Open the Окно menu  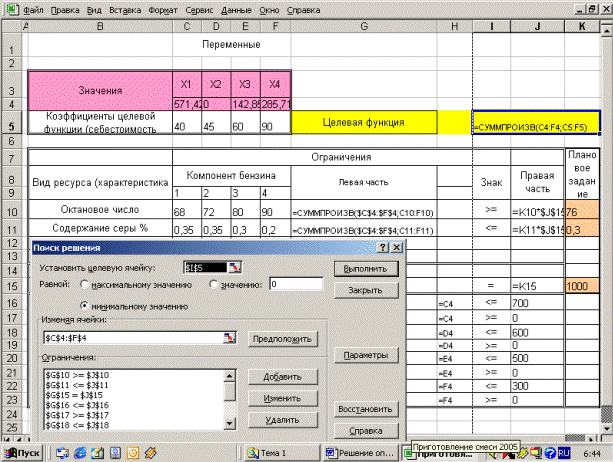tap(269, 10)
